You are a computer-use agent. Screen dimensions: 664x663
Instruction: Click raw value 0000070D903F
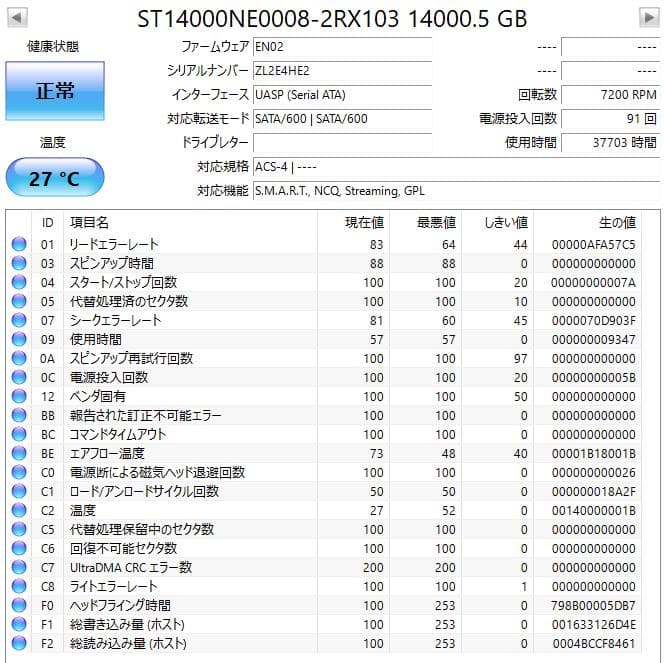[x=593, y=321]
